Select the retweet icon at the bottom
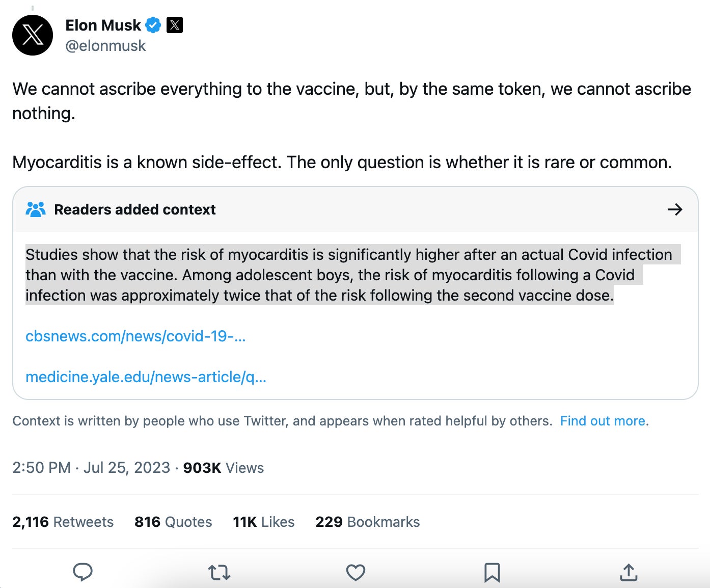Screen dimensions: 710x588 219,572
